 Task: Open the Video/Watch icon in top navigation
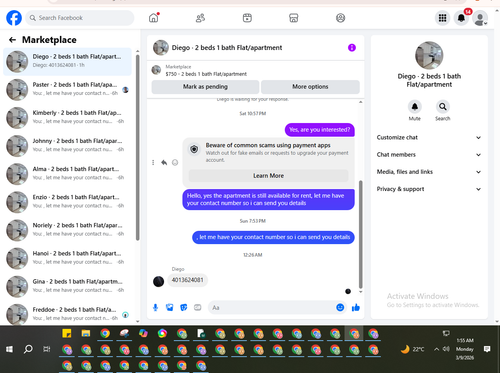point(247,18)
